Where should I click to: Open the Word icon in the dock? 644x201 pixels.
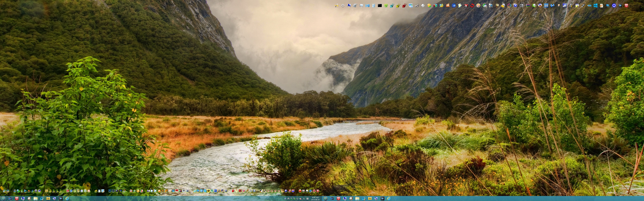click(x=82, y=191)
